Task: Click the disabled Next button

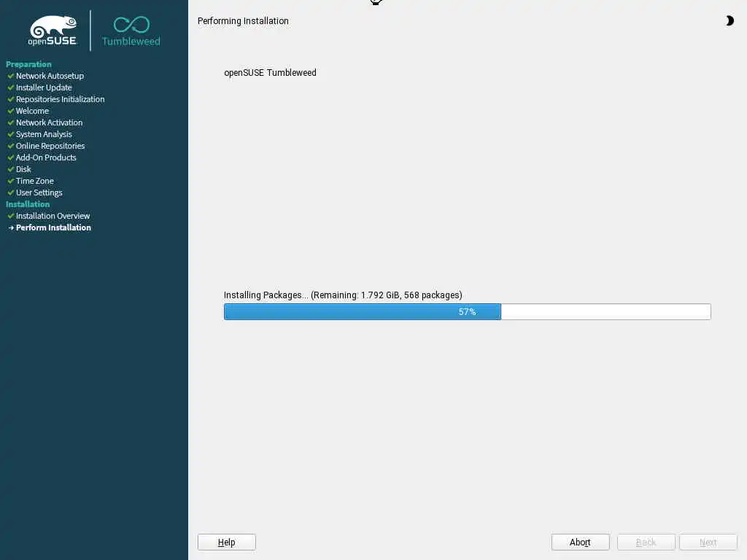Action: (x=708, y=542)
